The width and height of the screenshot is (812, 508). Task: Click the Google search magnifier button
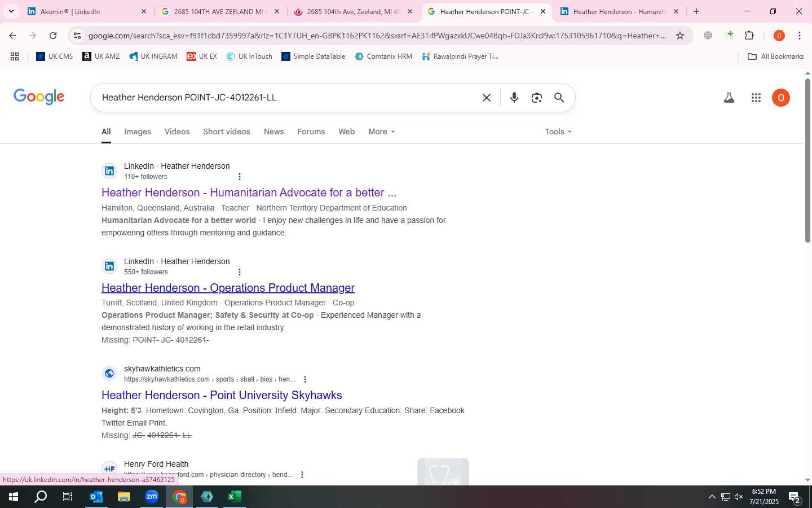click(559, 98)
